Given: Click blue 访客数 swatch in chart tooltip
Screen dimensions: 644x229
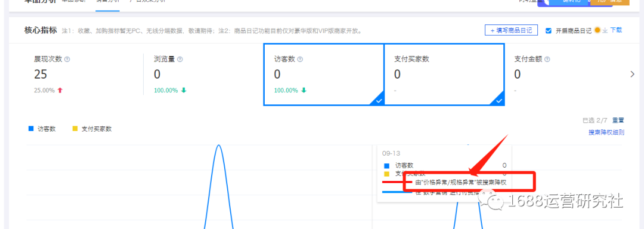Looking at the screenshot, I should click(386, 166).
